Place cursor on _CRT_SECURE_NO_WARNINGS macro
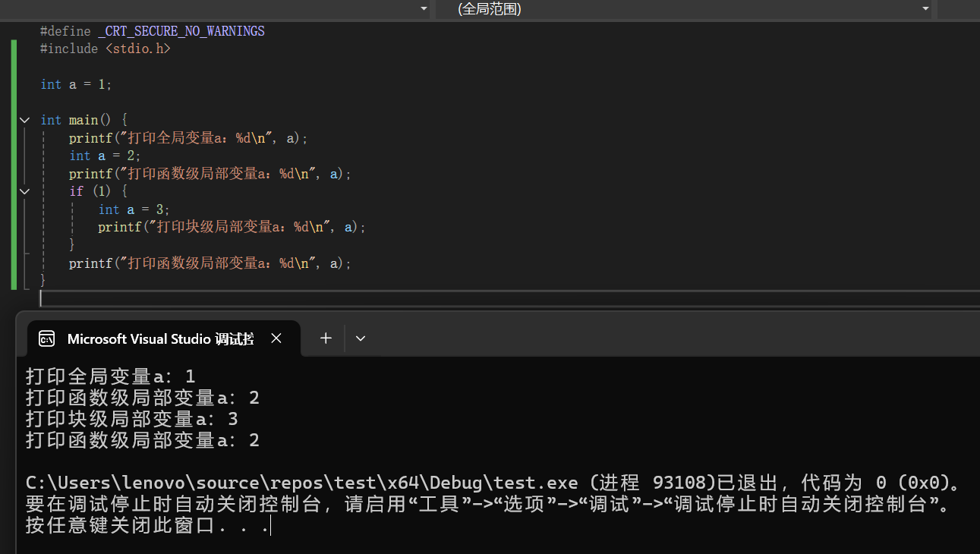The width and height of the screenshot is (980, 554). 181,31
